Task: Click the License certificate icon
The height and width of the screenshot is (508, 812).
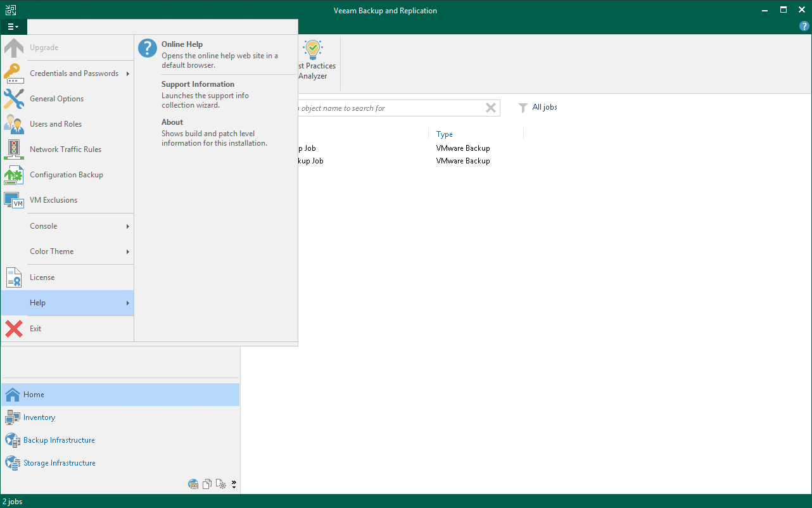Action: point(14,277)
